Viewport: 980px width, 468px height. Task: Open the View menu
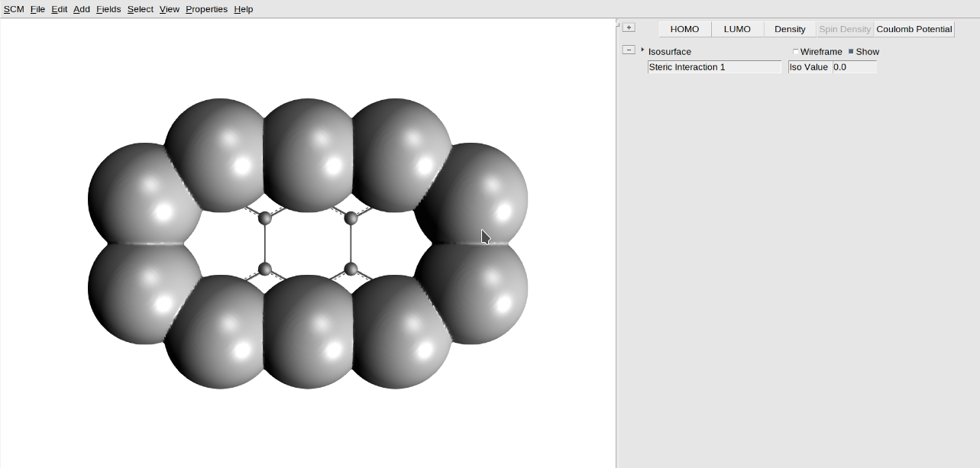tap(169, 8)
